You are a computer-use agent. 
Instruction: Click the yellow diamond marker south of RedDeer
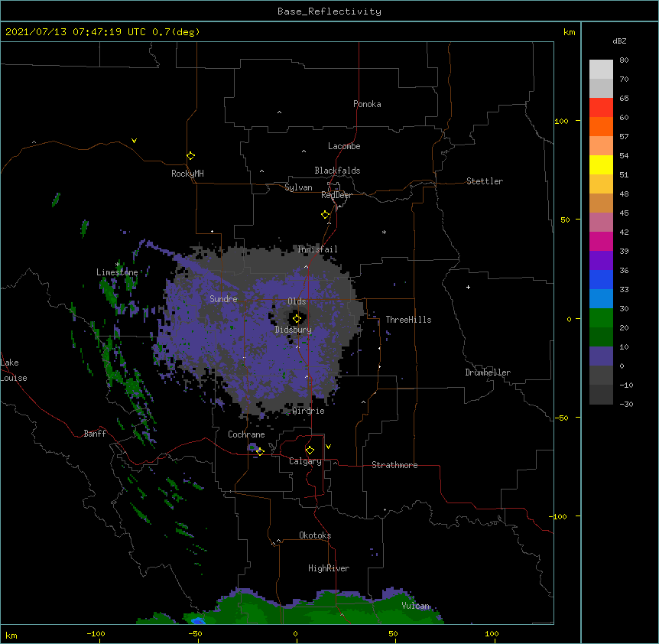pos(325,214)
